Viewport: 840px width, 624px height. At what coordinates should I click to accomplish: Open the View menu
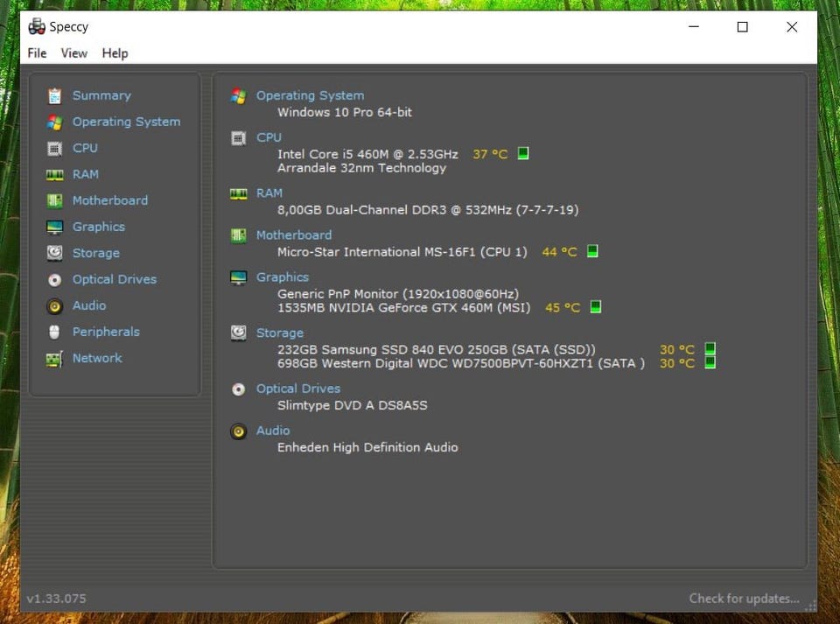tap(73, 53)
